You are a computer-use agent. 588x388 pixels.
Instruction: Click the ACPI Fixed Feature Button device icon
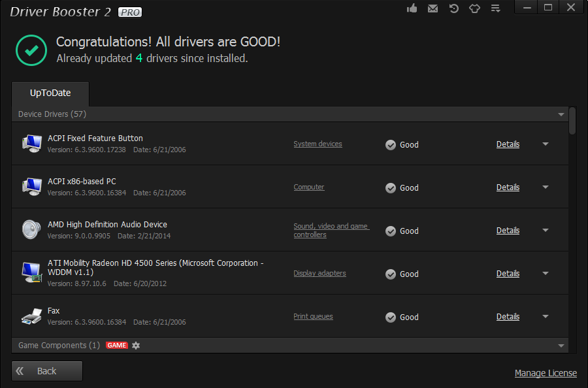[x=31, y=144]
